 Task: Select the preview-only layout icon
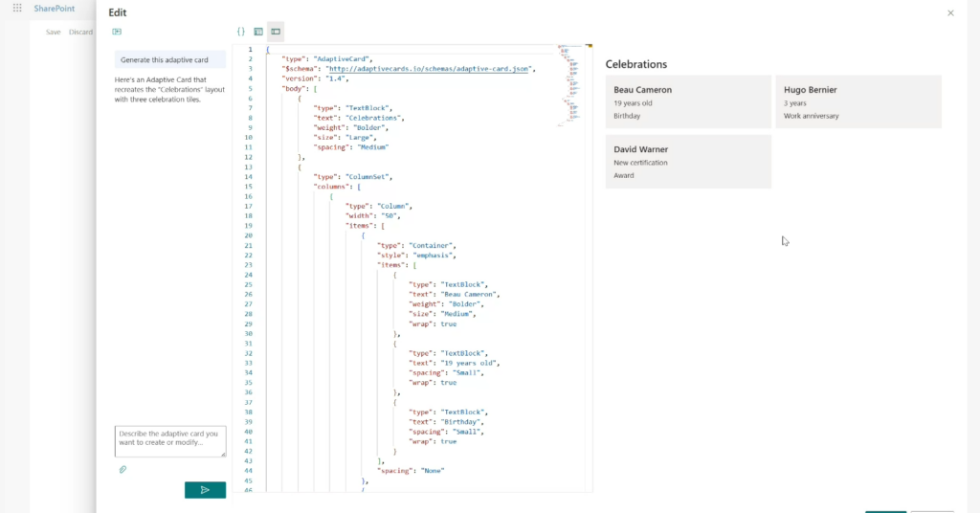(258, 32)
